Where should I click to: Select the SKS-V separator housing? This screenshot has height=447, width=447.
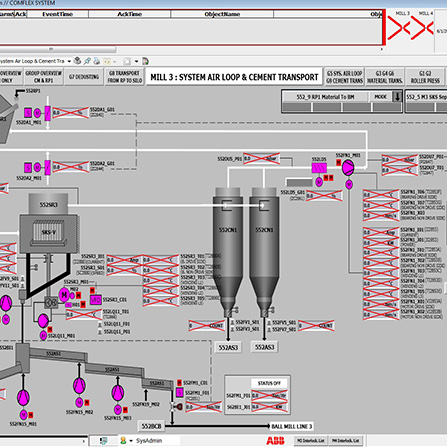click(x=49, y=233)
